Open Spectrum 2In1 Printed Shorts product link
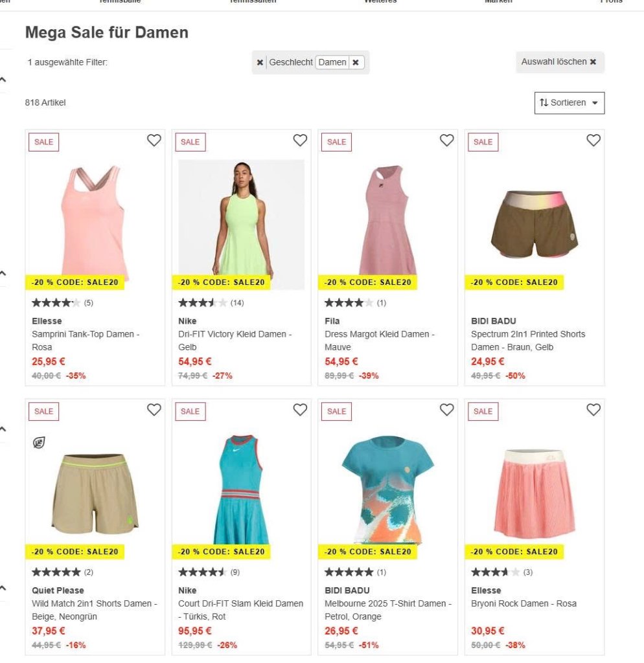This screenshot has width=644, height=663. (528, 341)
